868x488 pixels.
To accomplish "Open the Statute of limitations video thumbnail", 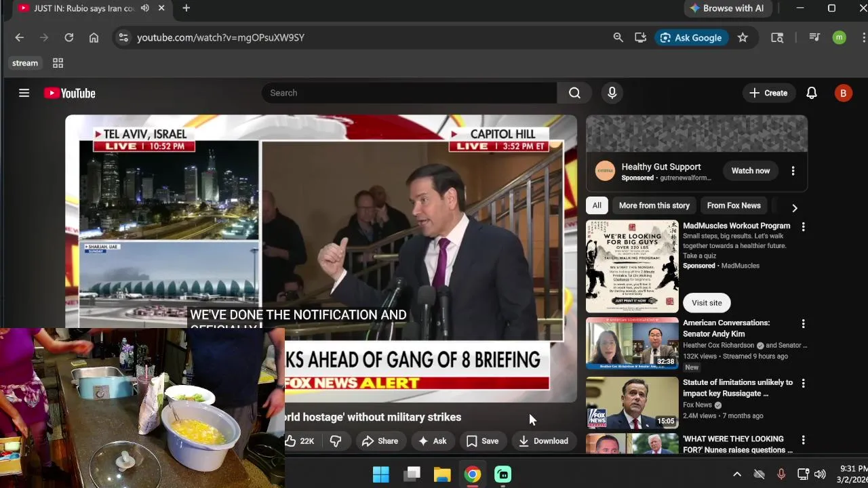I will [632, 403].
